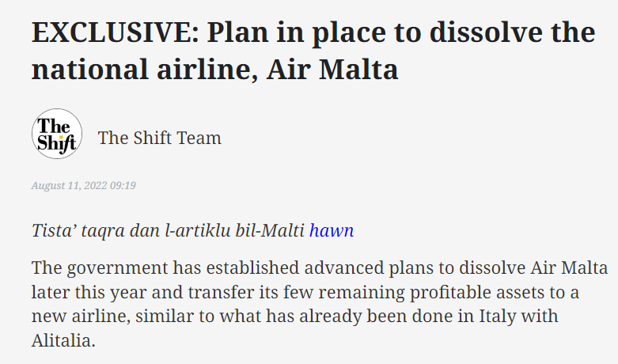
Task: Click the word EXCLUSIVE in the headline
Action: (113, 32)
